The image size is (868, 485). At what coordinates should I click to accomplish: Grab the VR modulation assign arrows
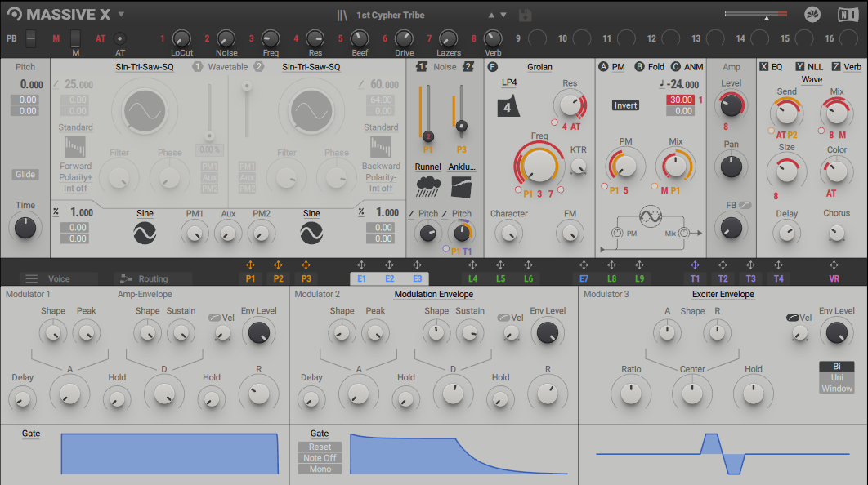tap(834, 265)
